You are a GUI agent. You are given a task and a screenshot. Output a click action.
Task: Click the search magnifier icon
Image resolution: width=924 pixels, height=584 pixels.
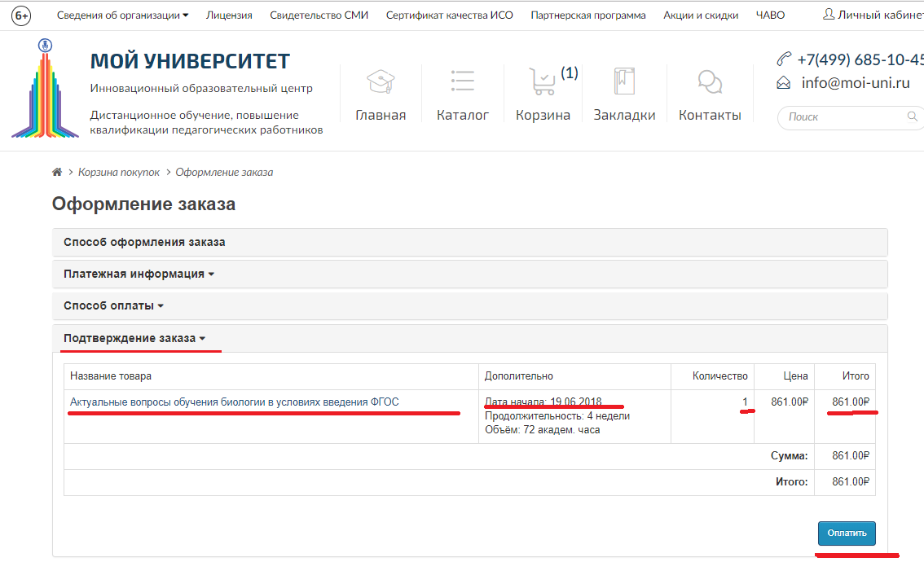(x=913, y=116)
